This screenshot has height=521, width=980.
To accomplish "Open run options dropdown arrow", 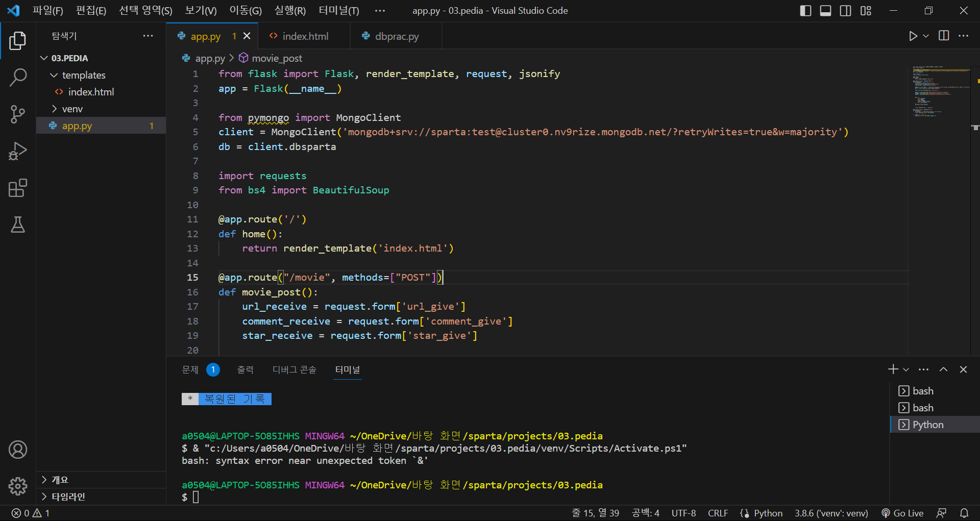I will click(x=926, y=36).
